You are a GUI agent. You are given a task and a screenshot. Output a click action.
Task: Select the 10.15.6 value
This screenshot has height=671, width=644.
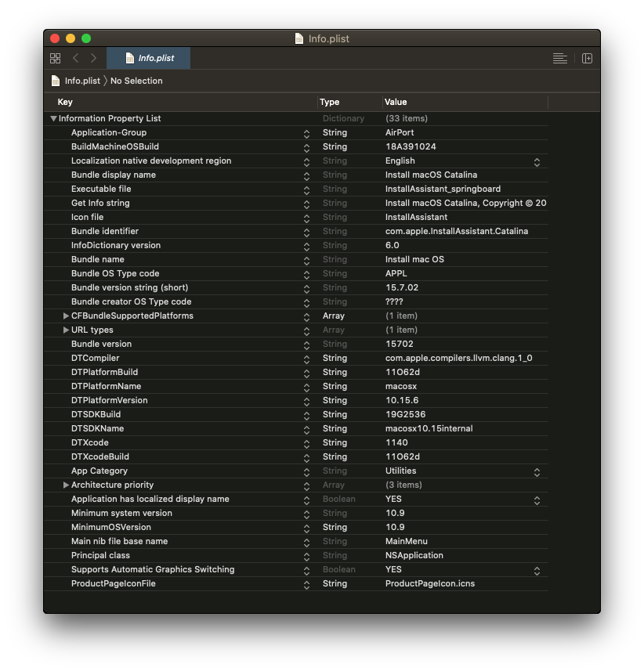[x=402, y=401]
